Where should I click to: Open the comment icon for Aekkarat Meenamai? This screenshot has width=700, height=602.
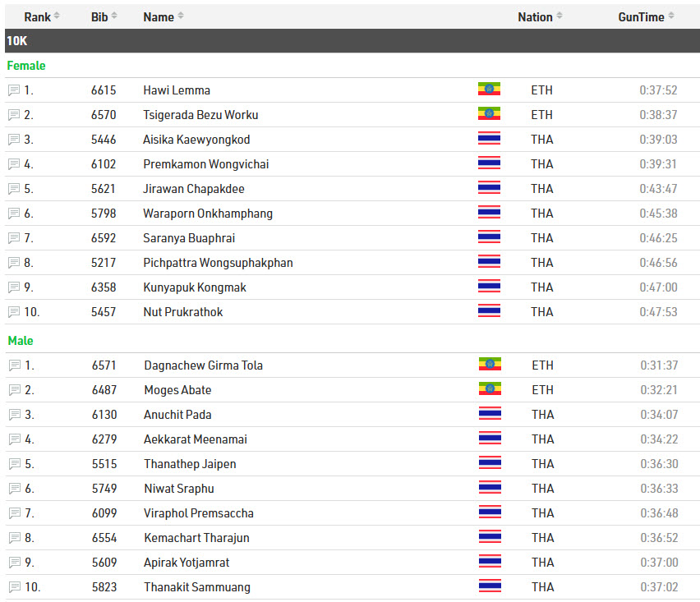15,439
